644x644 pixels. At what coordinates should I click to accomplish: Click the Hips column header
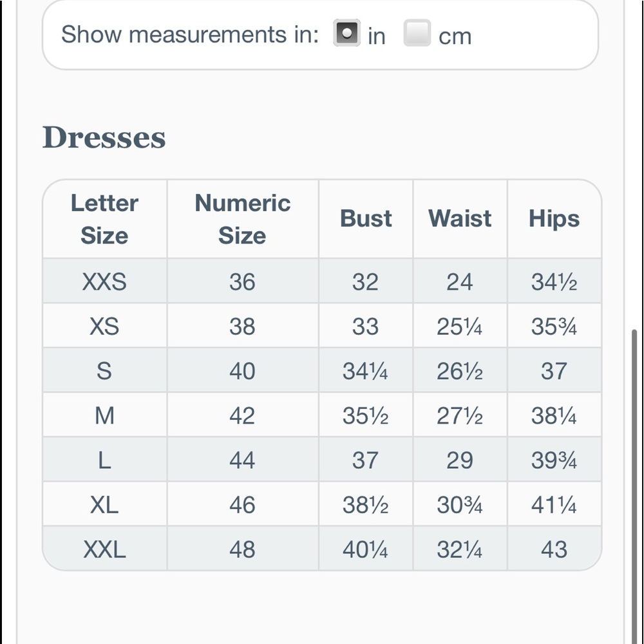click(x=554, y=219)
